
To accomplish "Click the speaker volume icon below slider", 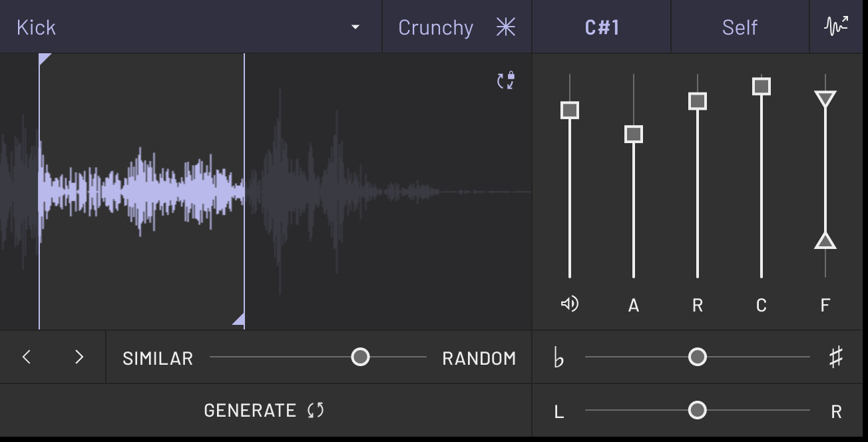I will [x=569, y=304].
